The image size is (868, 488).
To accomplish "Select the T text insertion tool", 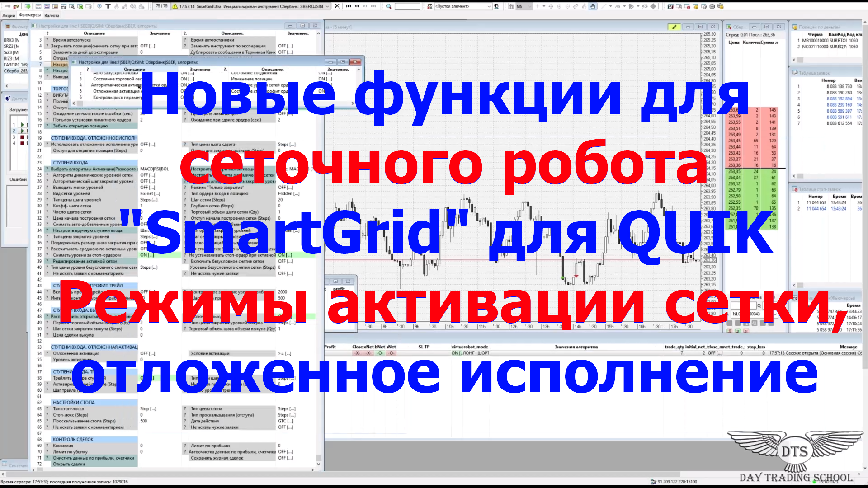I will pos(108,6).
